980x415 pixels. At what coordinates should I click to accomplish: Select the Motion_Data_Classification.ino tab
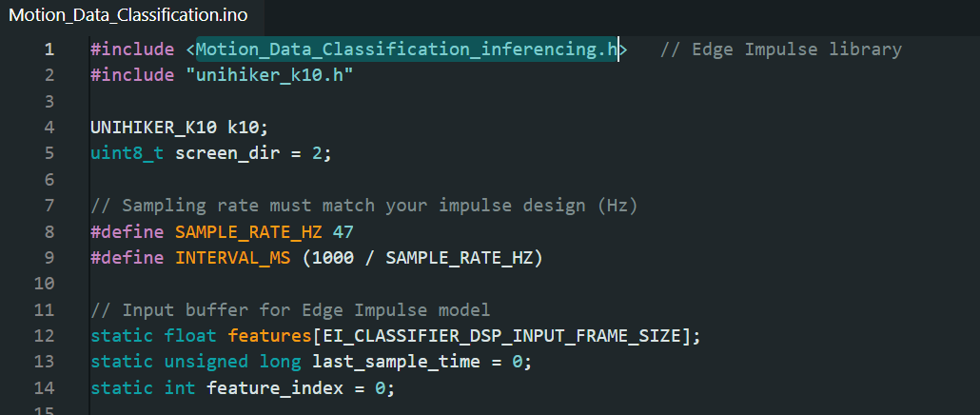pyautogui.click(x=128, y=15)
